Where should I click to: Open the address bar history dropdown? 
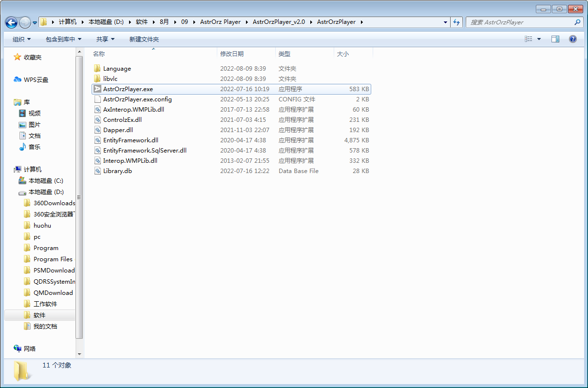(x=446, y=22)
